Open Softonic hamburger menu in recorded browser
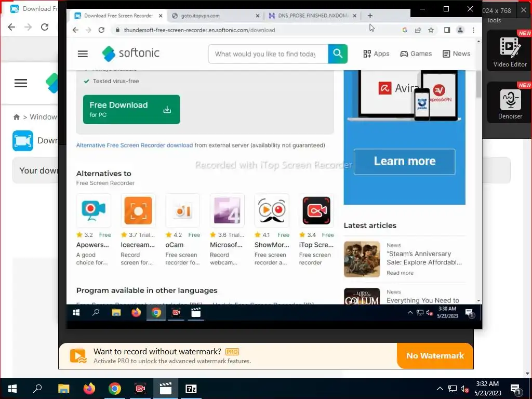The width and height of the screenshot is (532, 399). click(x=83, y=54)
